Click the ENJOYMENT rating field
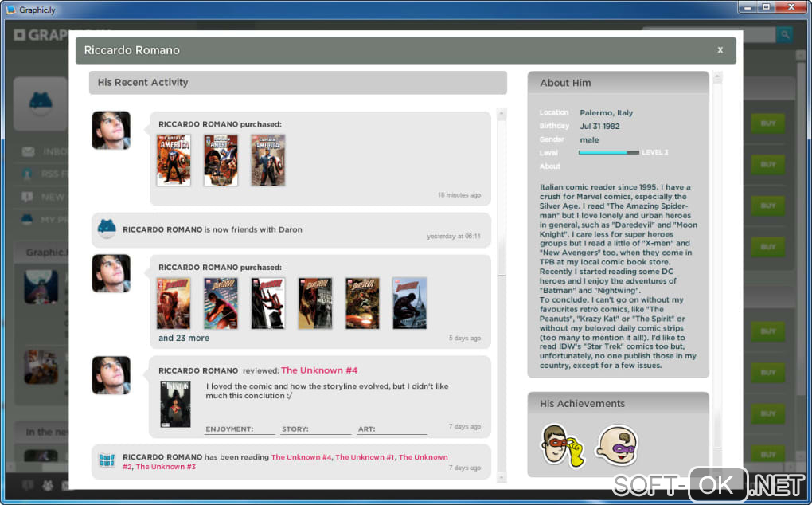 (240, 429)
